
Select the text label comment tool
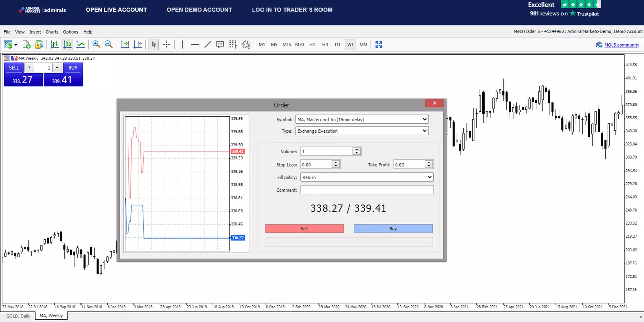220,45
